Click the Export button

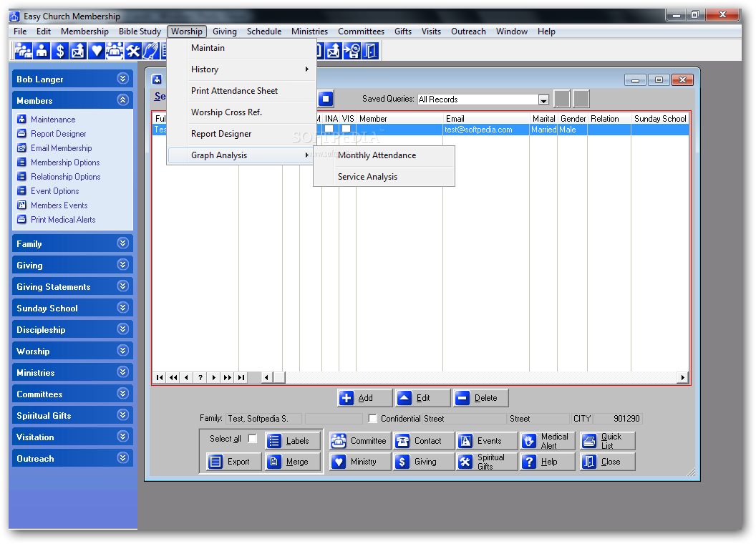point(234,462)
